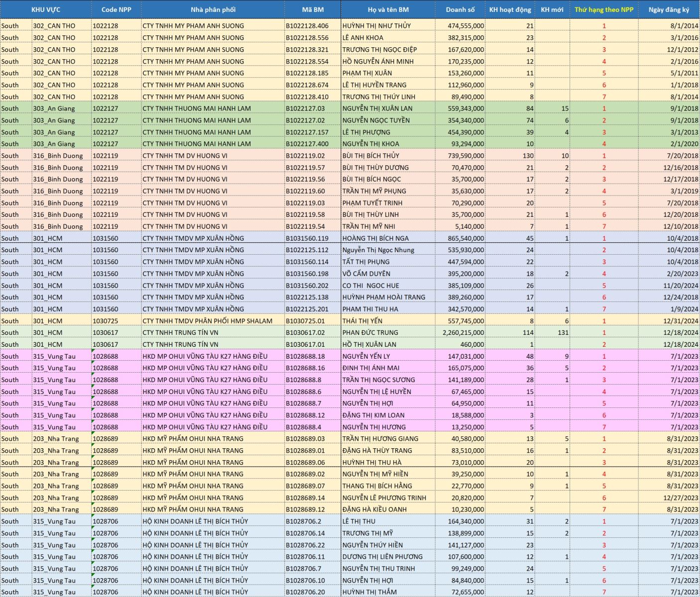
Task: Select the name HỒ THỊ XUÂN LAN
Action: tap(369, 344)
